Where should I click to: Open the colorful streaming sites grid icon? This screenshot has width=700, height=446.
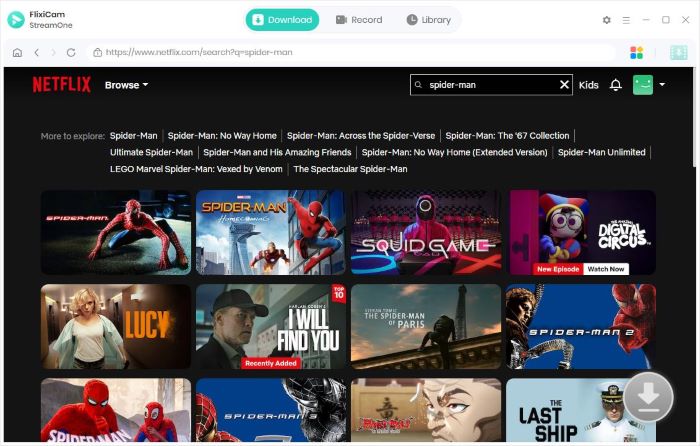636,53
